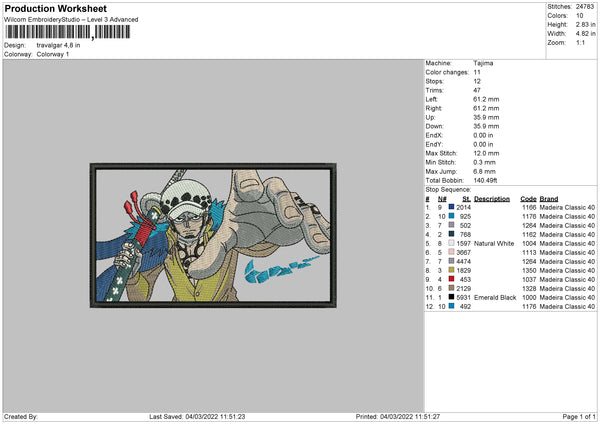Click the Max Stitch value '12.0 mm'

pos(486,153)
